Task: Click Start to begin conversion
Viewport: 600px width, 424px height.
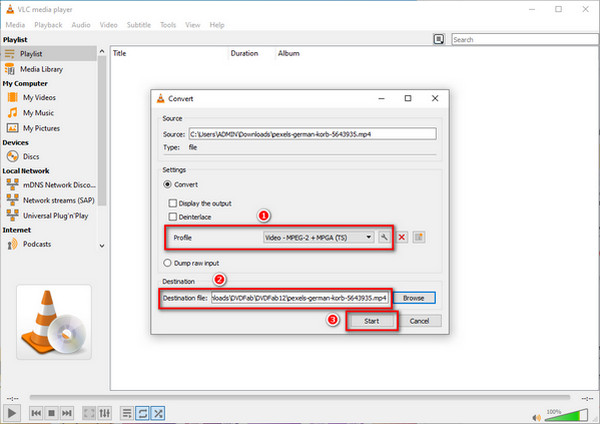Action: 372,321
